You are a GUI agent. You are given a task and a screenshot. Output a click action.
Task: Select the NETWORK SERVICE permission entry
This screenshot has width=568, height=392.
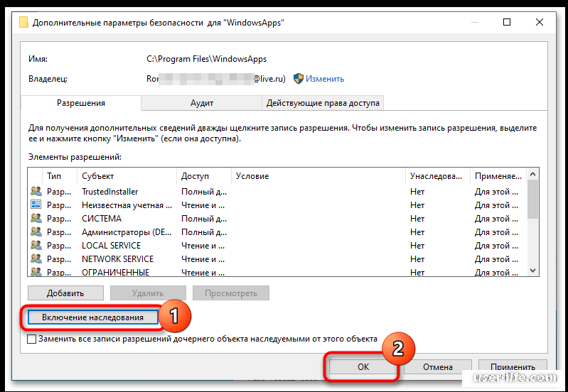277,259
